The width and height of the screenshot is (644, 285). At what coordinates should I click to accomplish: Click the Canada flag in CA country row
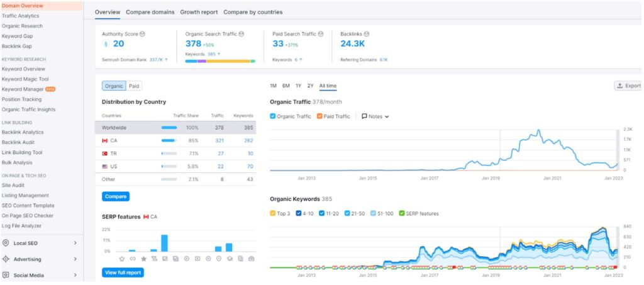coord(105,140)
